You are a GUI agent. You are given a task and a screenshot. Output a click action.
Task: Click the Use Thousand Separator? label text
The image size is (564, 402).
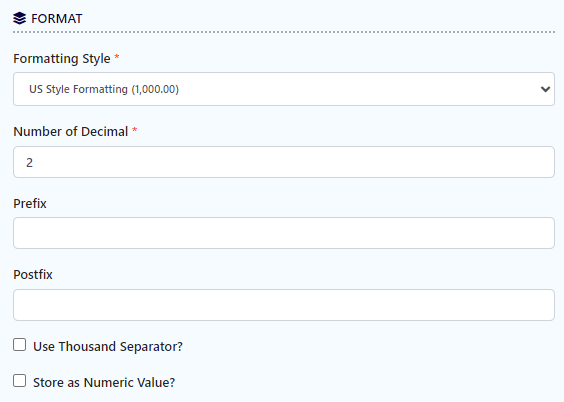[108, 347]
